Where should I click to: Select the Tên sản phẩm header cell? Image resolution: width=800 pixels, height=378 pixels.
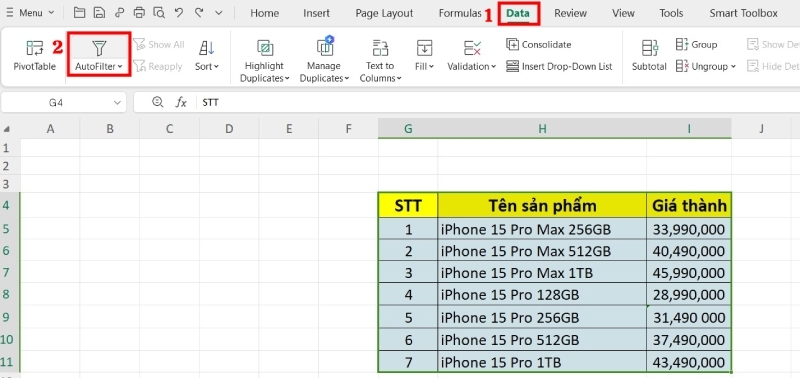tap(542, 206)
